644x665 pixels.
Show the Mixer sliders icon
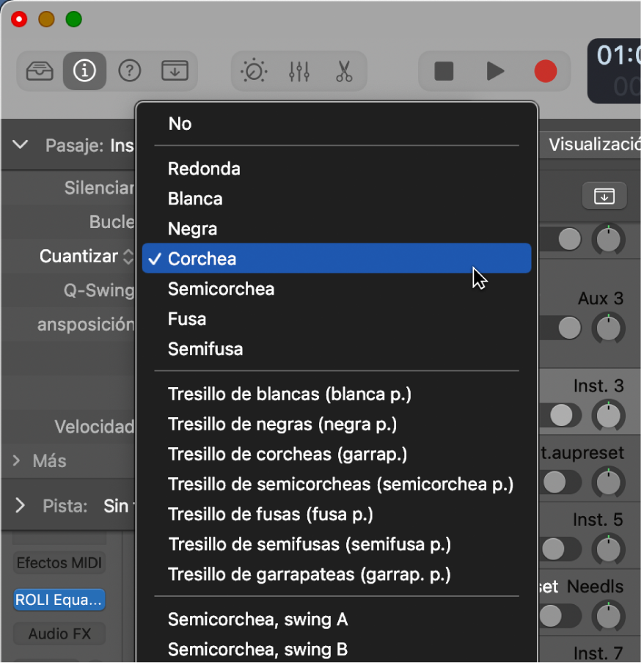pyautogui.click(x=299, y=71)
